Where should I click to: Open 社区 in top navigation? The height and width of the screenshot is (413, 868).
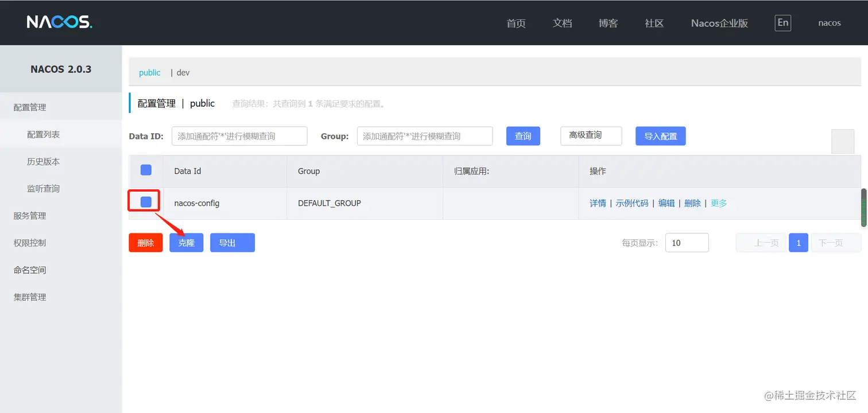coord(654,23)
